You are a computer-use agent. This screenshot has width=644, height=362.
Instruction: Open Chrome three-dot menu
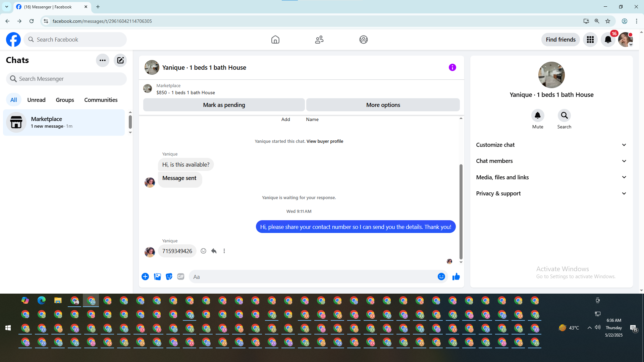637,21
